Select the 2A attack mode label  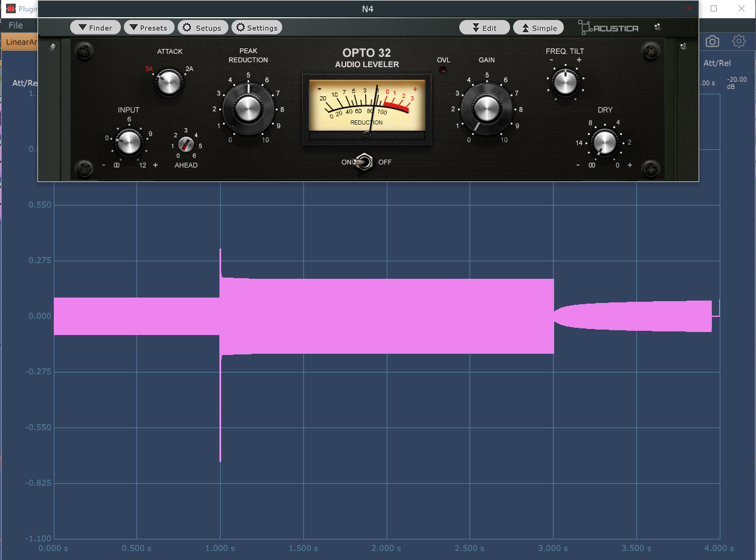(189, 69)
